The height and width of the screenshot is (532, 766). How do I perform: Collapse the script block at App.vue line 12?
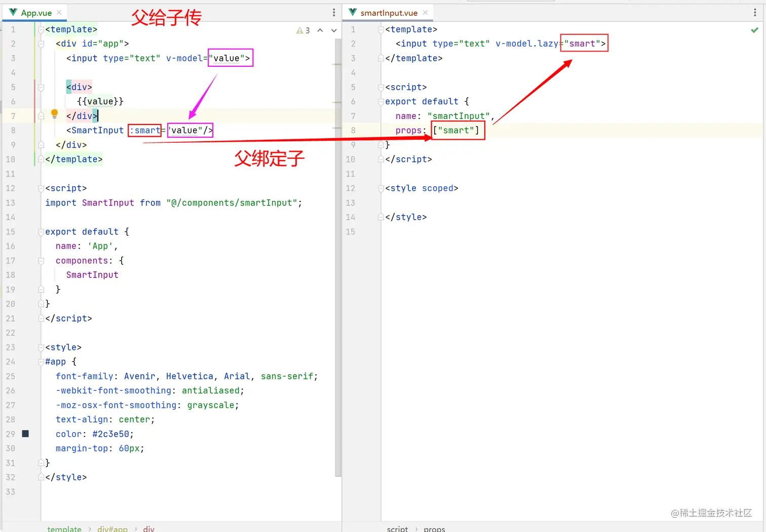coord(41,189)
